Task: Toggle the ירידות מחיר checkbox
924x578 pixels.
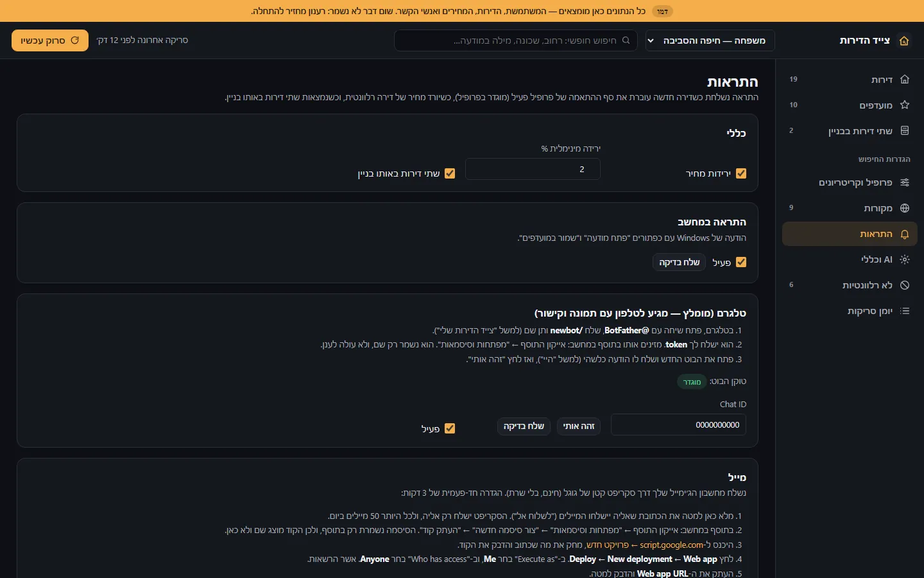Action: [x=741, y=173]
